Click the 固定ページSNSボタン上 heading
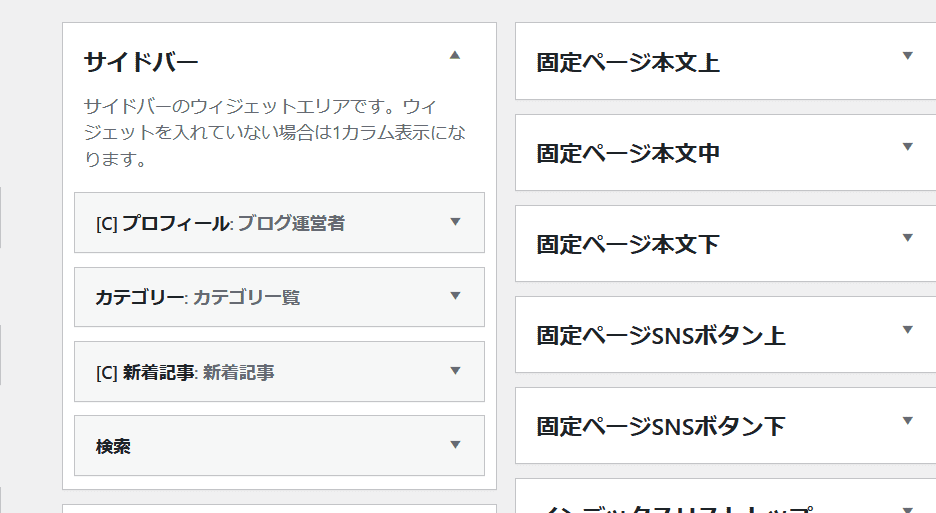The image size is (936, 513). click(661, 336)
